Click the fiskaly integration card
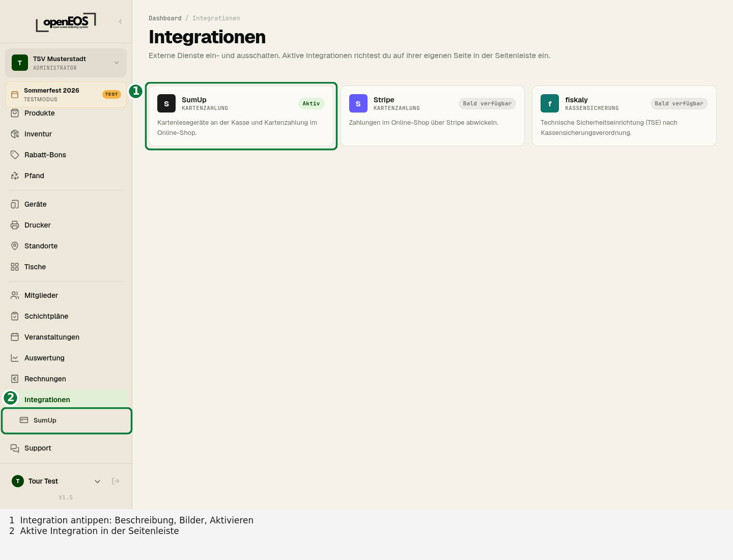The image size is (733, 560). pos(624,116)
